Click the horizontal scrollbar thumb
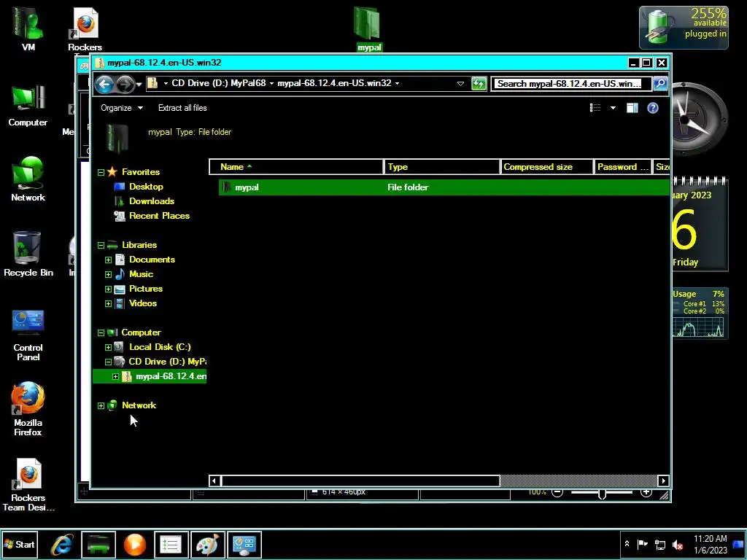The height and width of the screenshot is (560, 747). pyautogui.click(x=360, y=481)
